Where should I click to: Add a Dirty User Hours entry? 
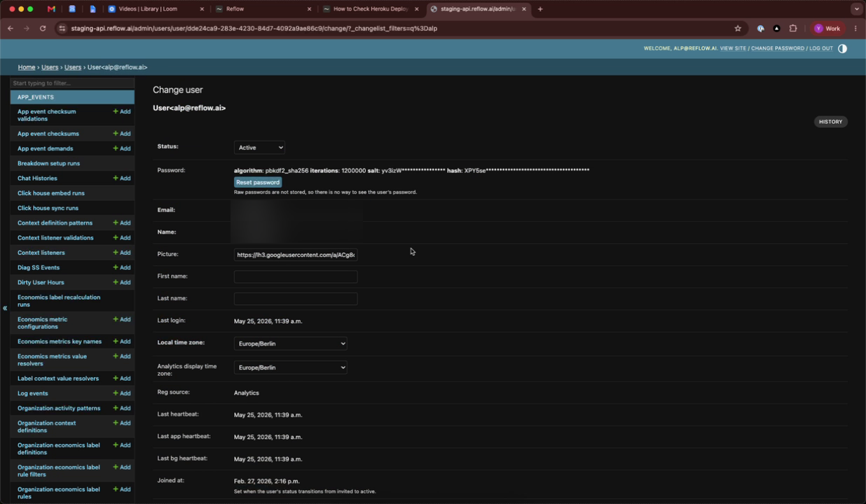click(122, 283)
